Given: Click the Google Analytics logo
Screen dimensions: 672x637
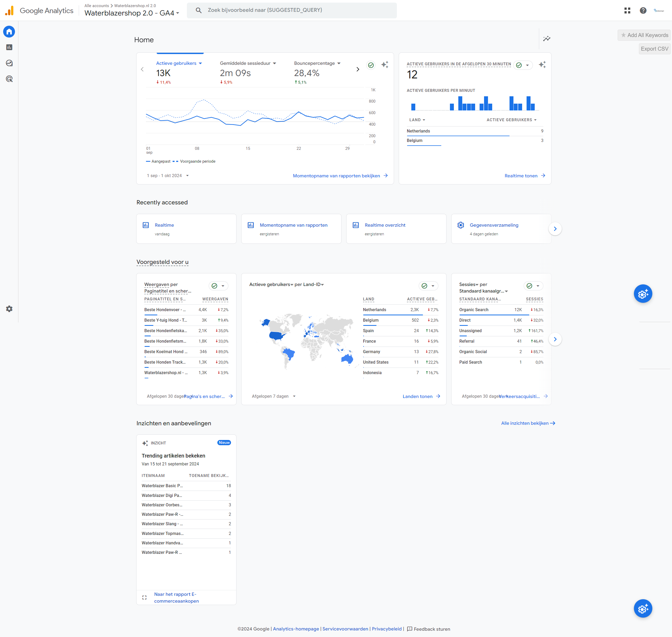Looking at the screenshot, I should (39, 10).
